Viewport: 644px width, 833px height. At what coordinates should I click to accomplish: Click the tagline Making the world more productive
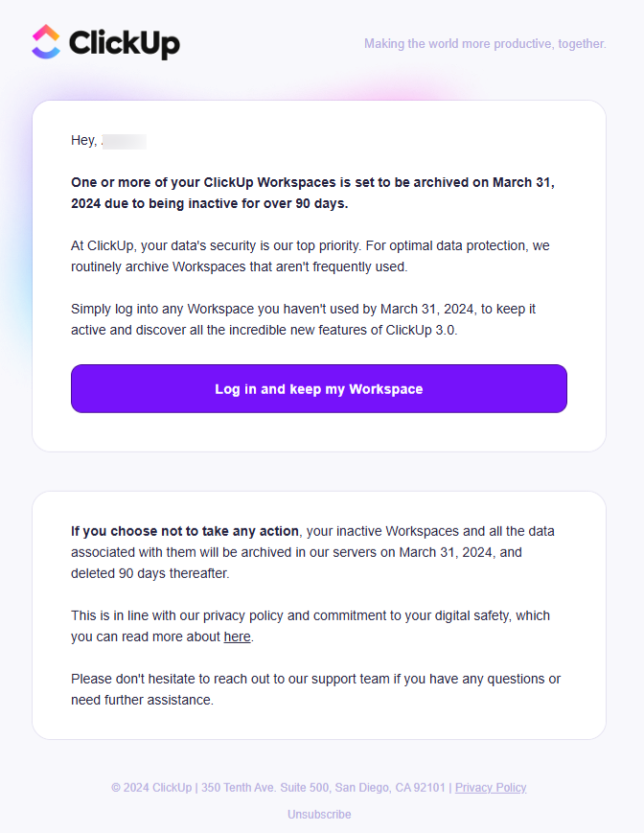[485, 43]
